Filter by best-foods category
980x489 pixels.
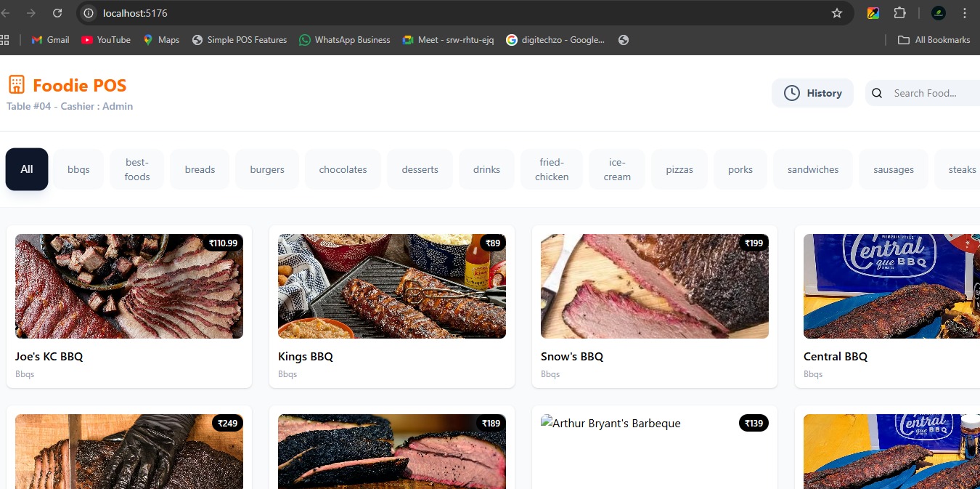pos(137,169)
